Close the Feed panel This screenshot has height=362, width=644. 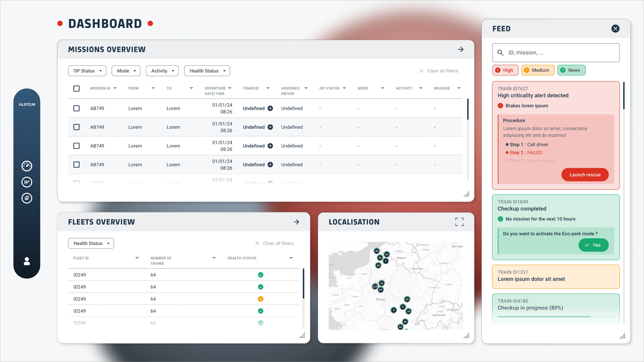[615, 29]
